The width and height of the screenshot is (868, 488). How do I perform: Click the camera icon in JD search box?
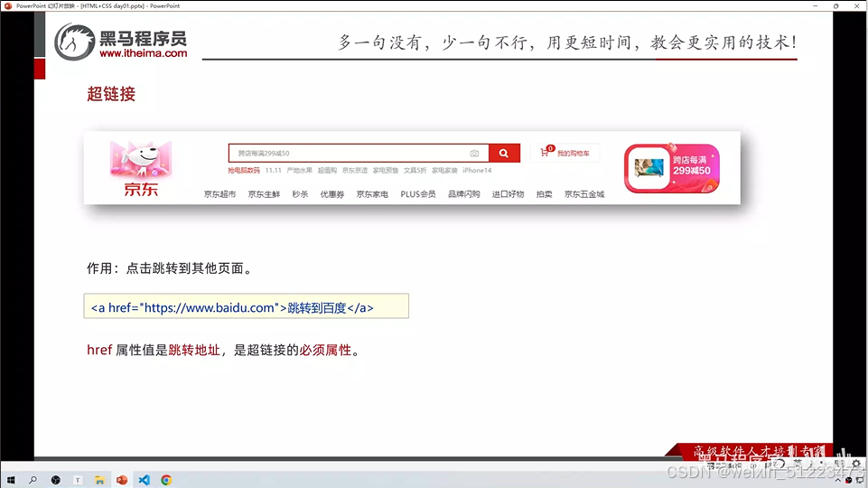(474, 154)
